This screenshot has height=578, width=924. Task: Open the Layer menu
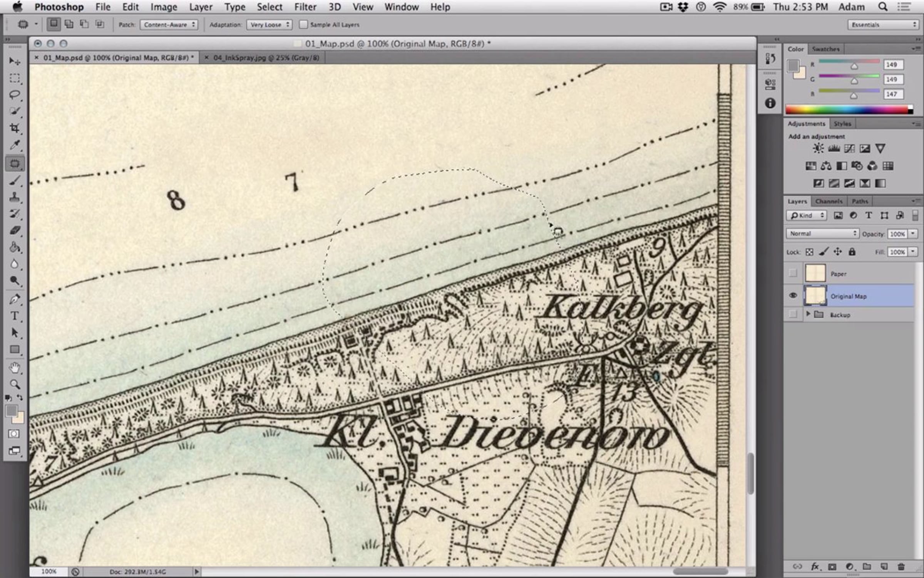tap(201, 7)
